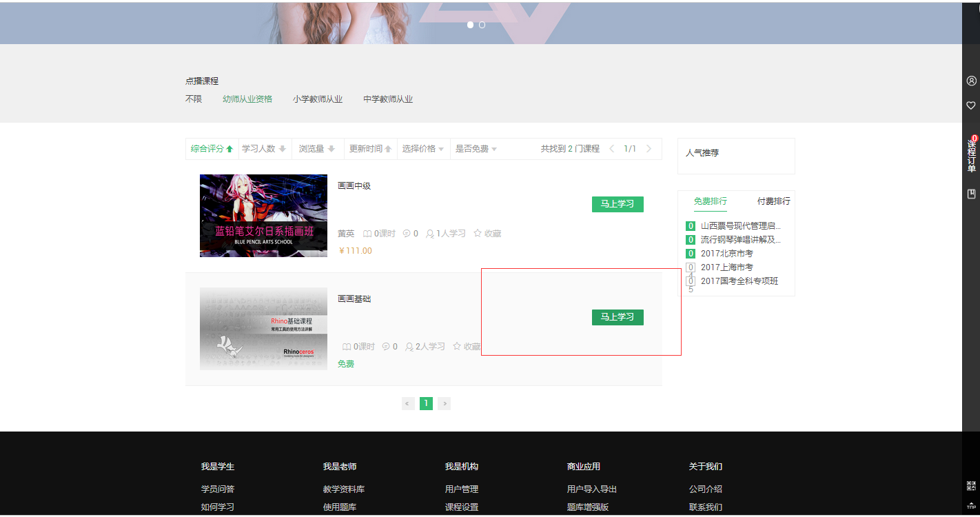Sort courses by 更新时间
The image size is (980, 517).
370,149
